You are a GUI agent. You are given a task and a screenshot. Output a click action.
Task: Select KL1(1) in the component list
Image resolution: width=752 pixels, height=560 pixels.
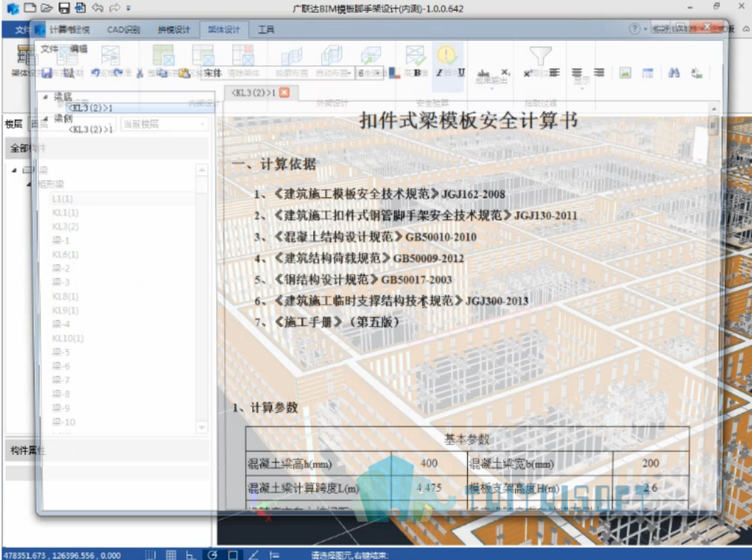[x=65, y=212]
